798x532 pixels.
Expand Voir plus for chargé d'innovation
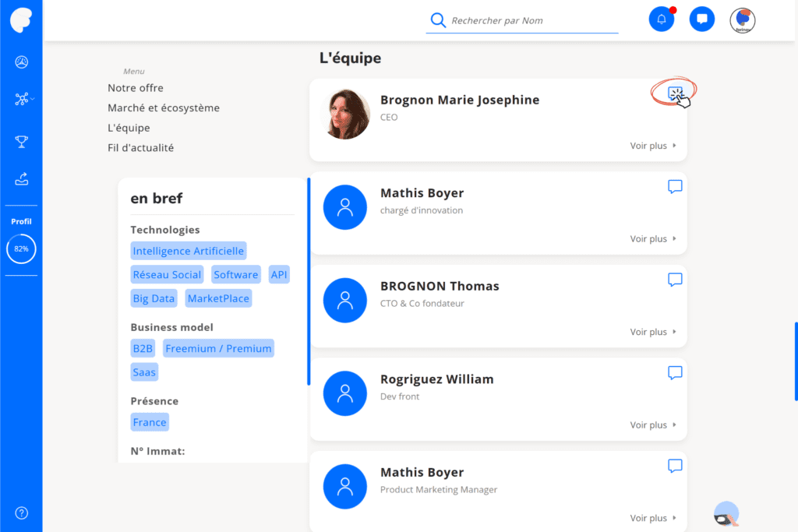(653, 239)
